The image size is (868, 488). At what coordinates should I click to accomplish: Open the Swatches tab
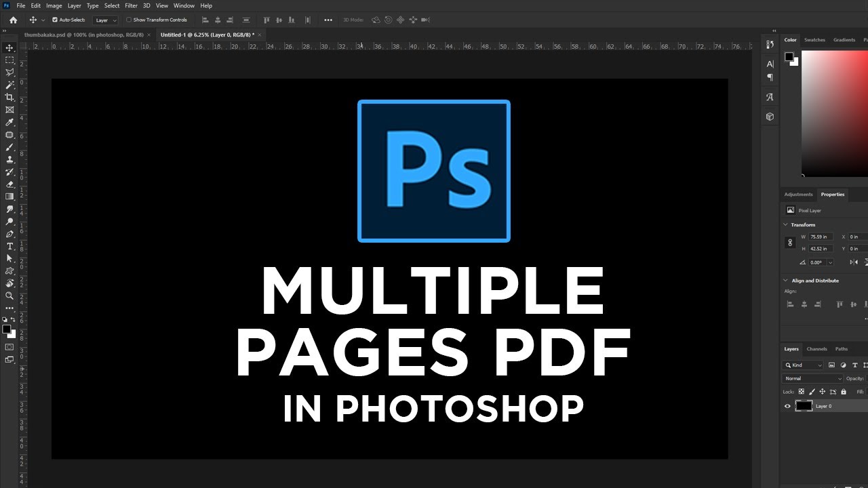pos(814,40)
